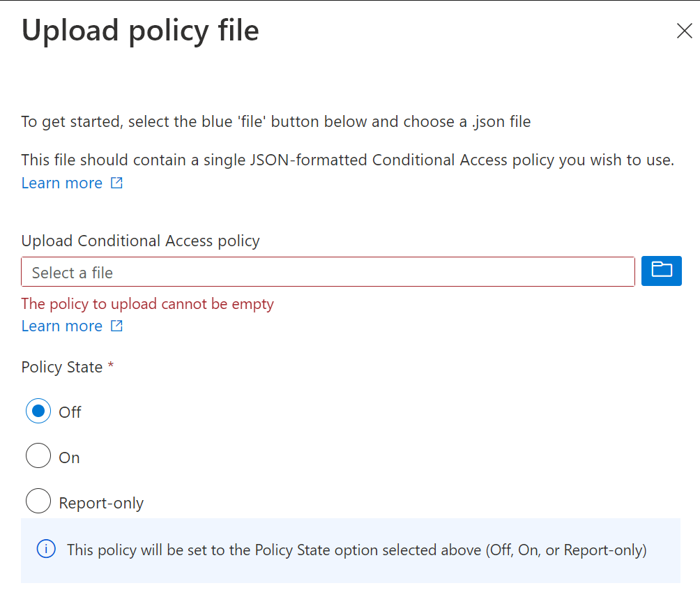Screen dimensions: 700x604
Task: Close the Upload policy file panel
Action: click(x=684, y=31)
